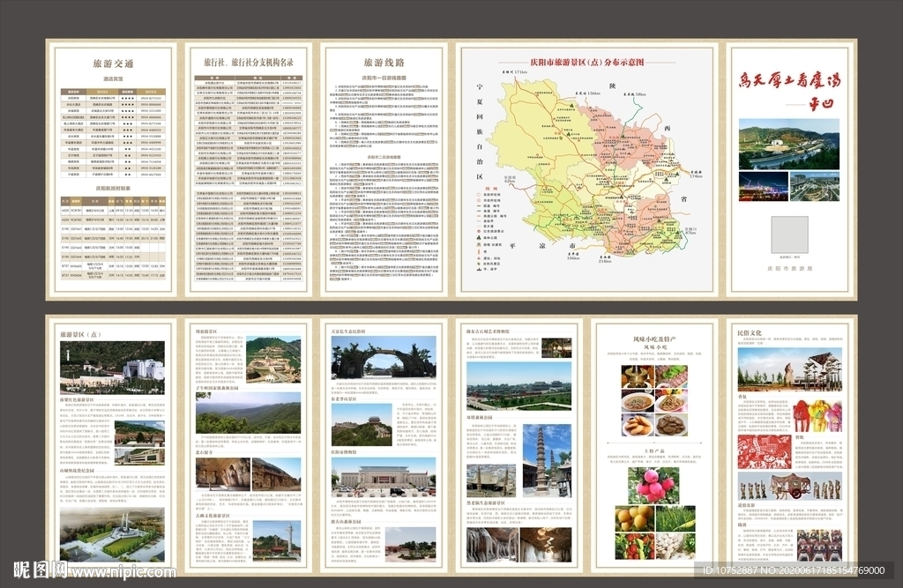Click the red apples photo thumbnail
The image size is (903, 588).
[653, 487]
